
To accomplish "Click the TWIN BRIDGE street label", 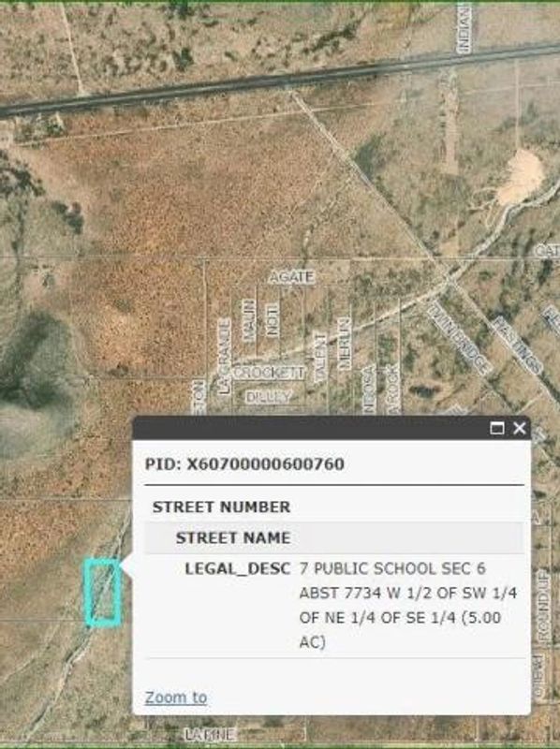I will [459, 338].
